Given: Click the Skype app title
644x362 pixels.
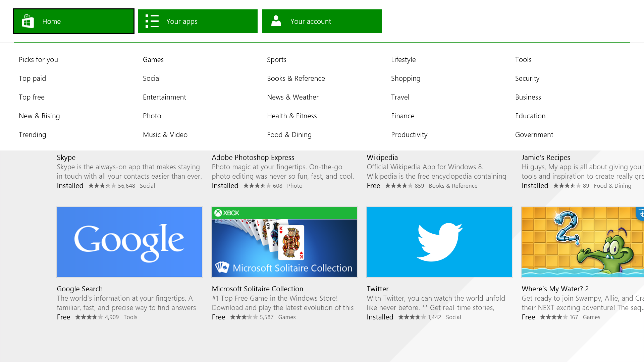Looking at the screenshot, I should pyautogui.click(x=66, y=158).
